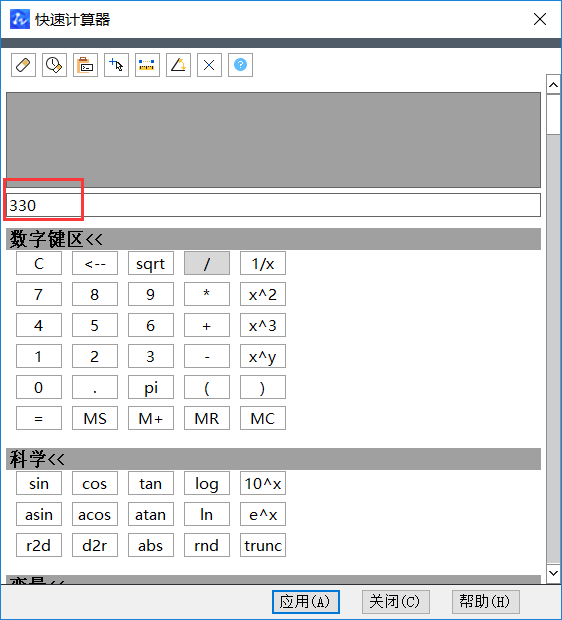Click the expression input field showing 330
The image size is (562, 620).
pos(273,205)
